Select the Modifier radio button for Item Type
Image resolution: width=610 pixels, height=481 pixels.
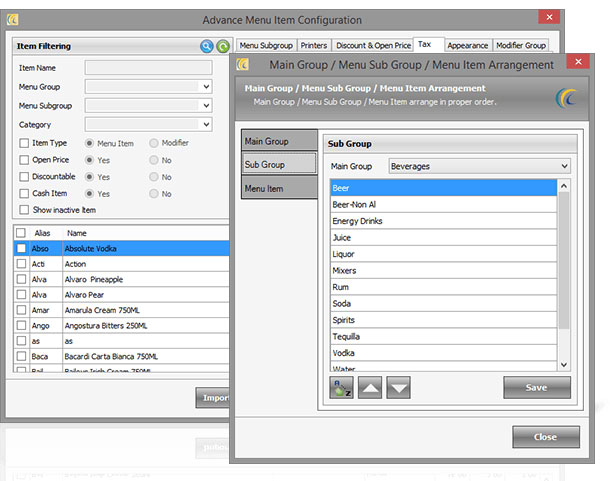click(154, 143)
